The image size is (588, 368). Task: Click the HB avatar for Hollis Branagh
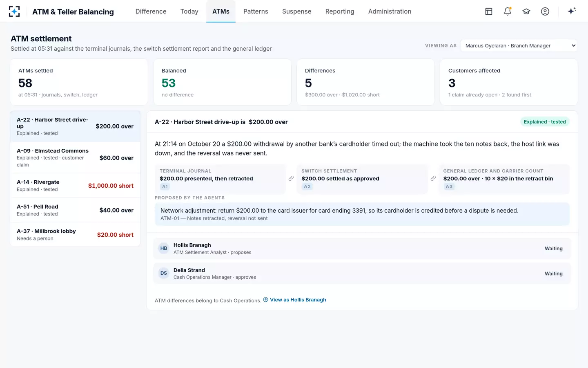coord(164,248)
